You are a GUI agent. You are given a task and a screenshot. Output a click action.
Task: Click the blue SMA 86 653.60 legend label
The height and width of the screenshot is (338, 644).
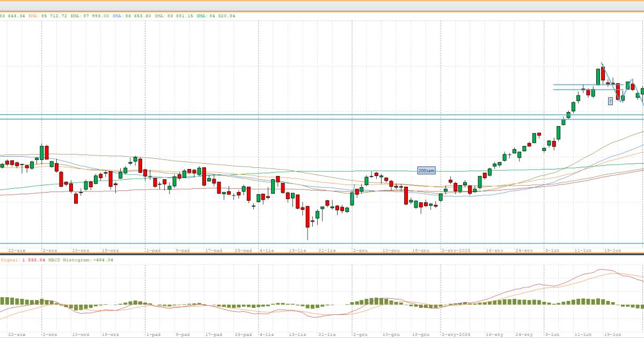coord(132,16)
